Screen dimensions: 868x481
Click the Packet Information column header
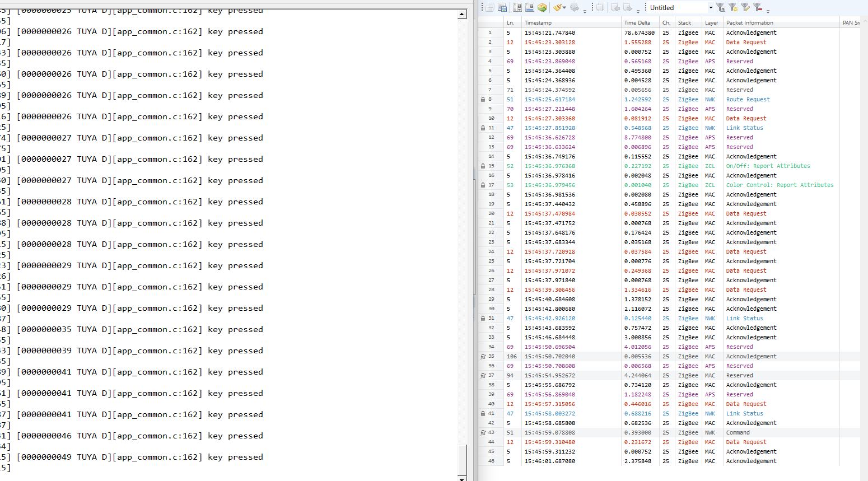click(x=749, y=23)
